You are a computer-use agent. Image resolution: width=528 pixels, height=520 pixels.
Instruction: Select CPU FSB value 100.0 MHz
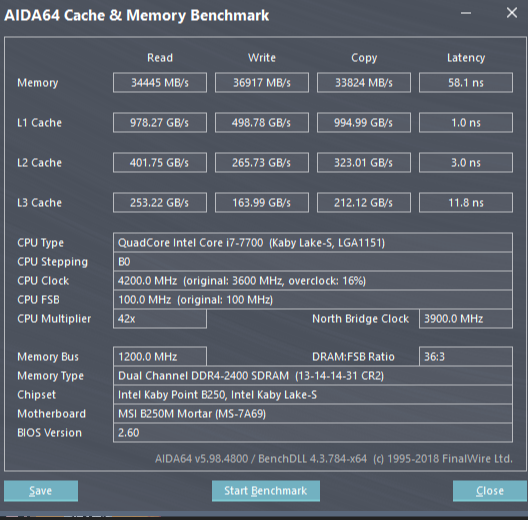[313, 300]
